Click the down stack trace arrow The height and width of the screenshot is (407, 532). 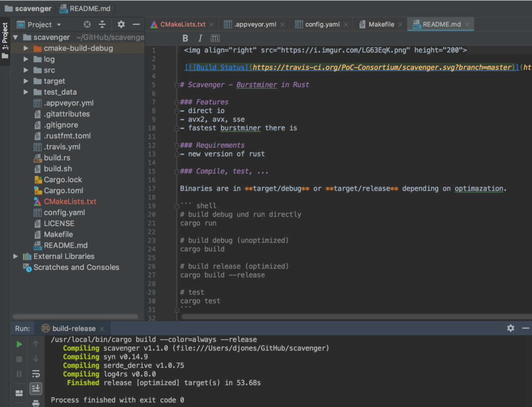[36, 359]
